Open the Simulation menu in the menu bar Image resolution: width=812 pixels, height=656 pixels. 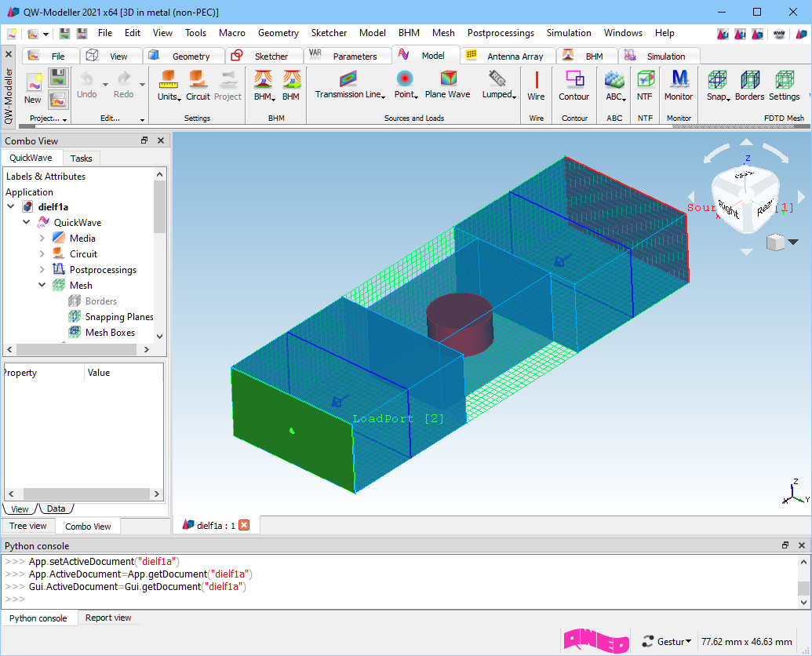[x=569, y=33]
